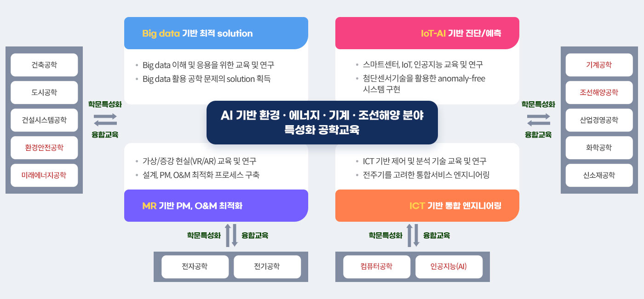This screenshot has width=644, height=299.
Task: Open the 건설시스템공학 department box
Action: (44, 120)
